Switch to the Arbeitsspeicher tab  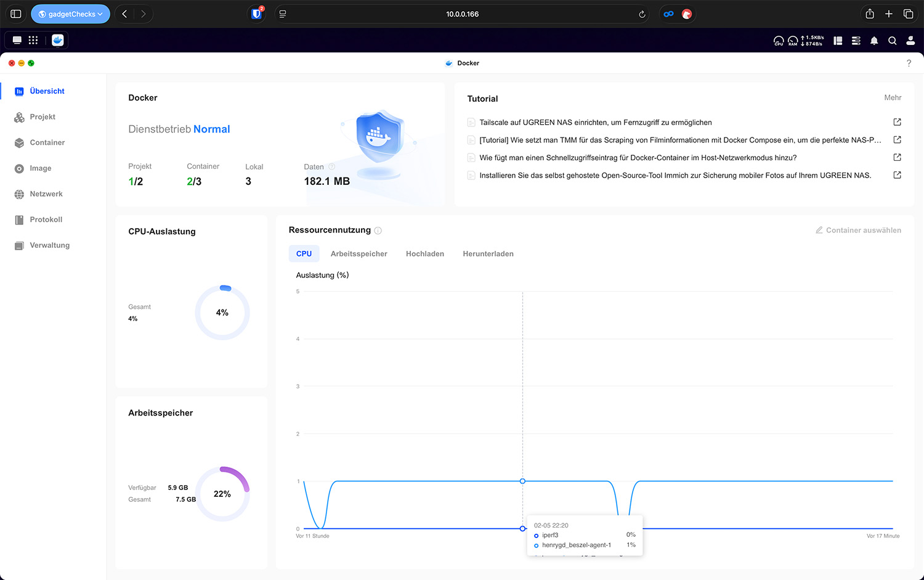pos(359,254)
